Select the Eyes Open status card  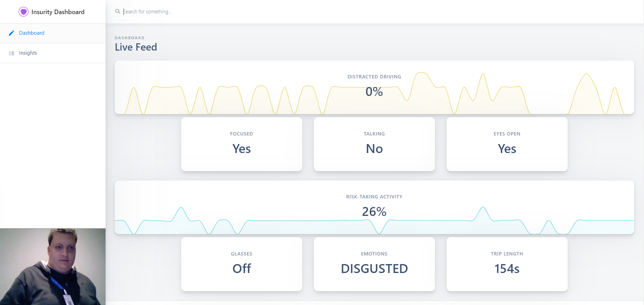point(507,144)
